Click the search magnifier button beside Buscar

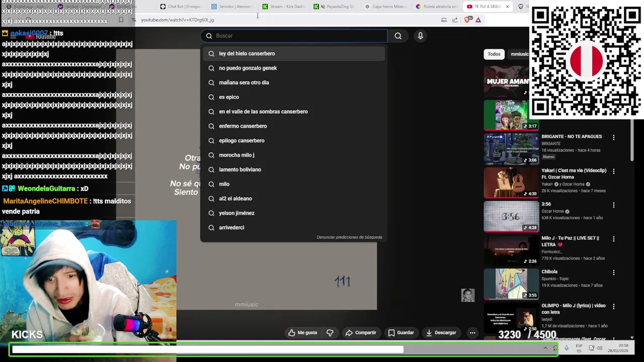click(x=398, y=36)
